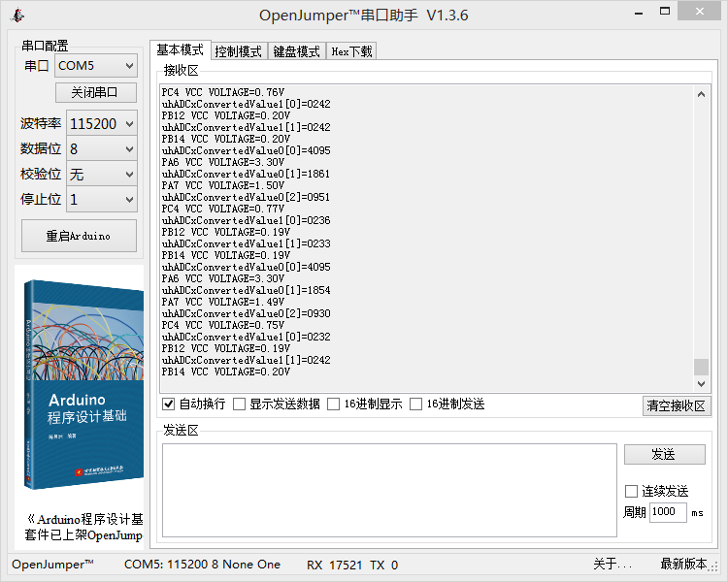
Task: Click the 关闭串口 button
Action: pyautogui.click(x=96, y=92)
